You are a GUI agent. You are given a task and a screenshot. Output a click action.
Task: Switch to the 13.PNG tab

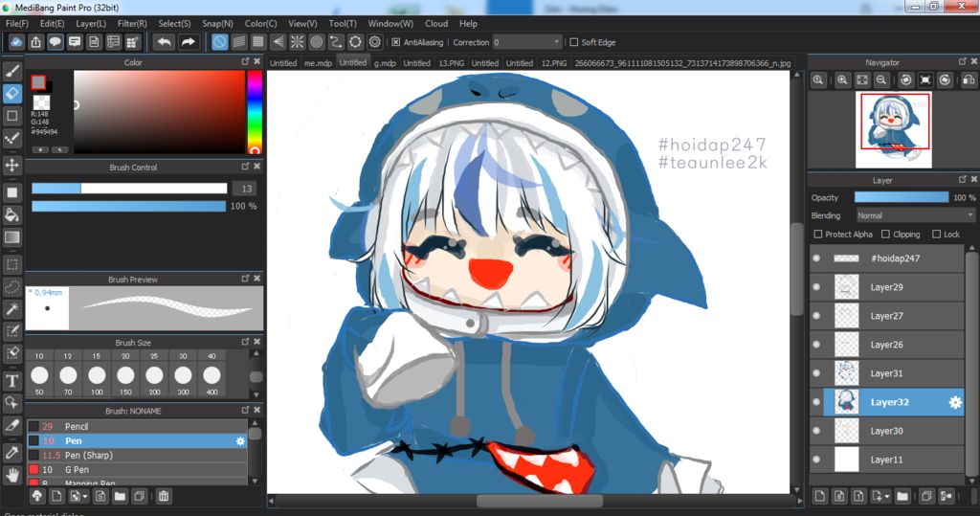pos(452,63)
